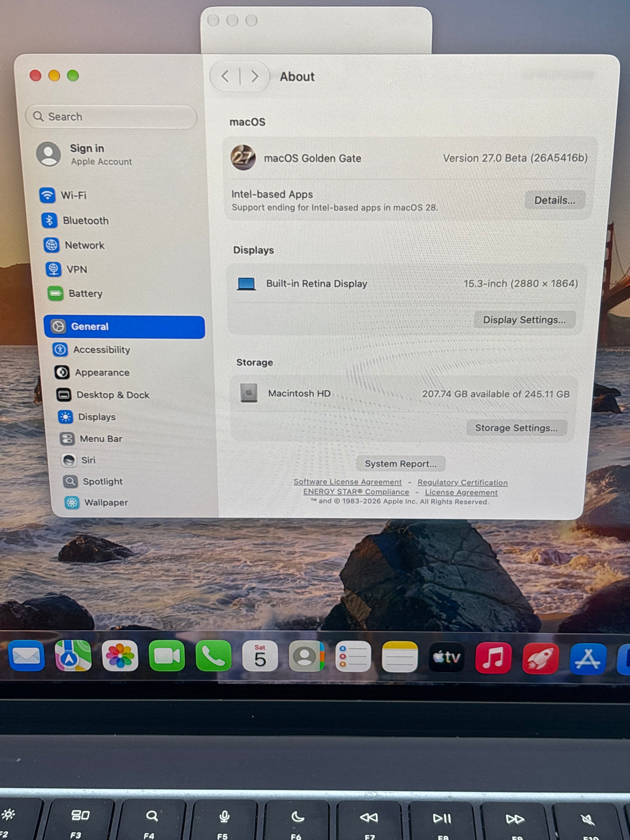630x840 pixels.
Task: Open System Report
Action: (401, 464)
